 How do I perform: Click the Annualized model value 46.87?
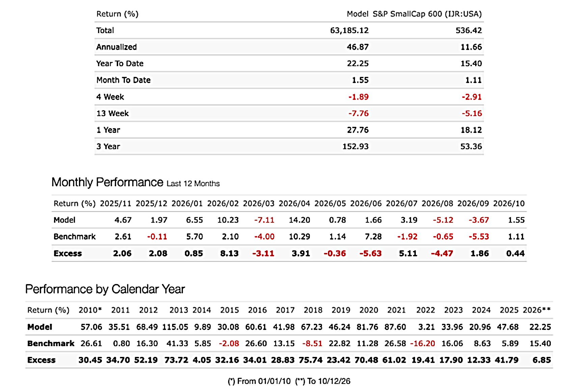tap(358, 47)
